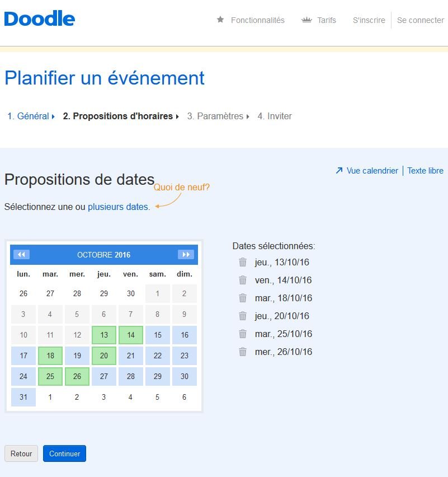The width and height of the screenshot is (448, 477).
Task: Remove mar., 25/10/16 using trash icon
Action: 243,334
